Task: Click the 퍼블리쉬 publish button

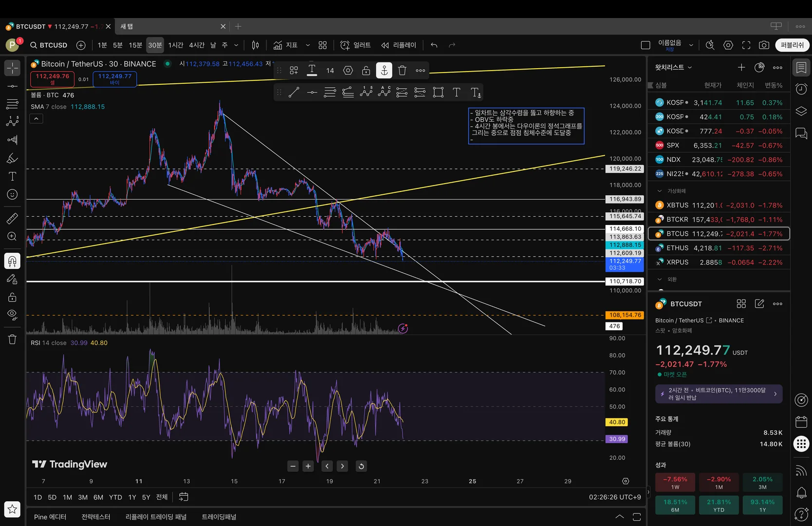Action: 792,45
